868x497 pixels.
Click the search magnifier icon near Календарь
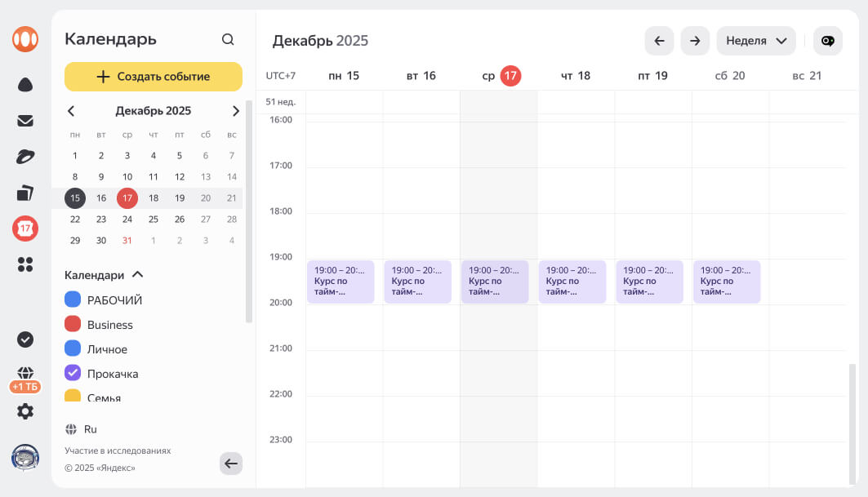coord(228,39)
